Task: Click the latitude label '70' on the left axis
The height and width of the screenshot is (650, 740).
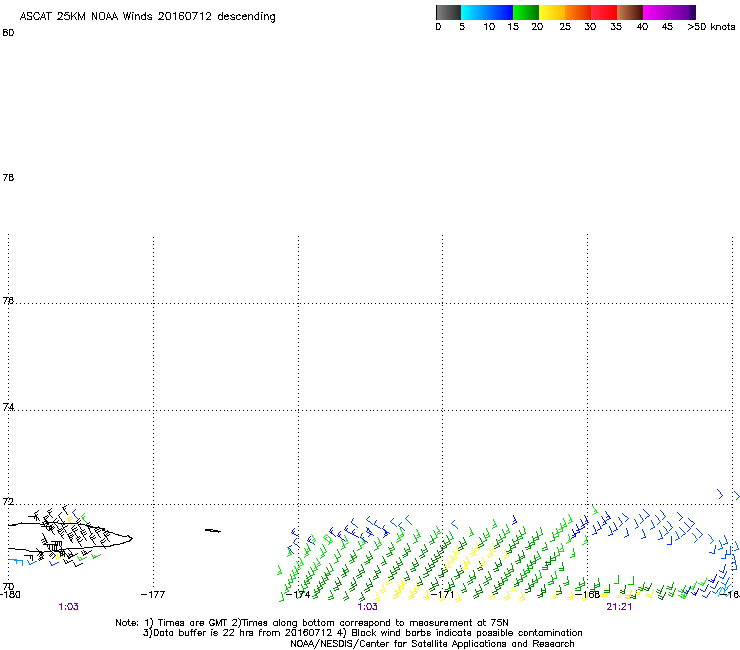Action: click(x=8, y=586)
